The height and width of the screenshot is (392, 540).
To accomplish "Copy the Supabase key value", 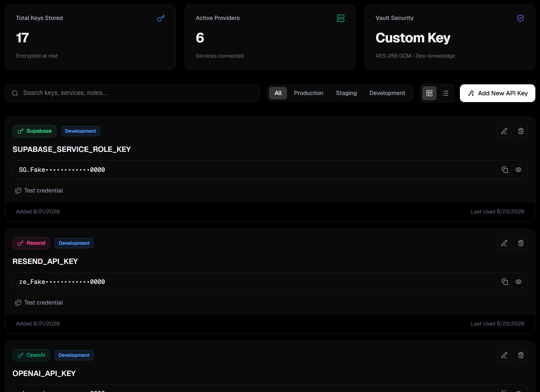I will tap(505, 170).
